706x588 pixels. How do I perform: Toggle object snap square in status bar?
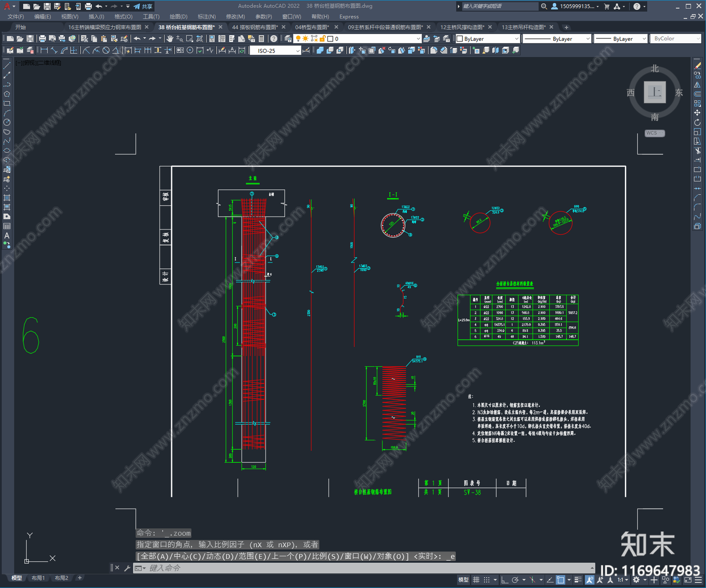click(560, 580)
